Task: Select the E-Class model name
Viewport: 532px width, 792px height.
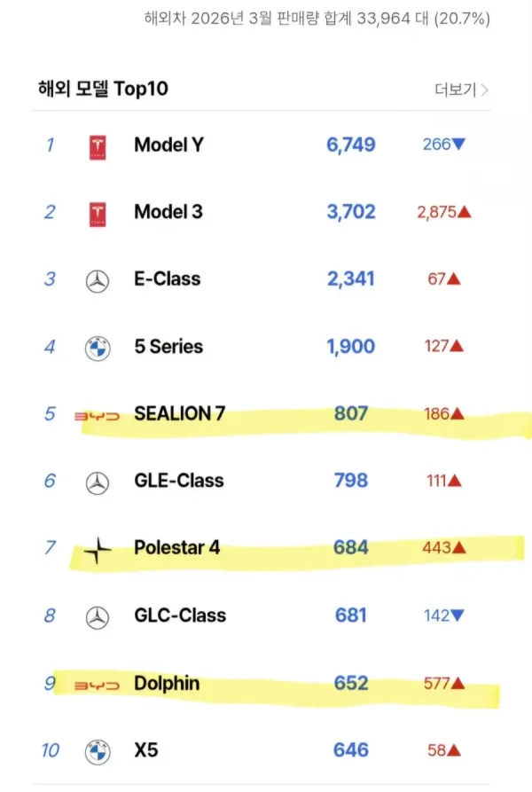Action: pos(167,279)
